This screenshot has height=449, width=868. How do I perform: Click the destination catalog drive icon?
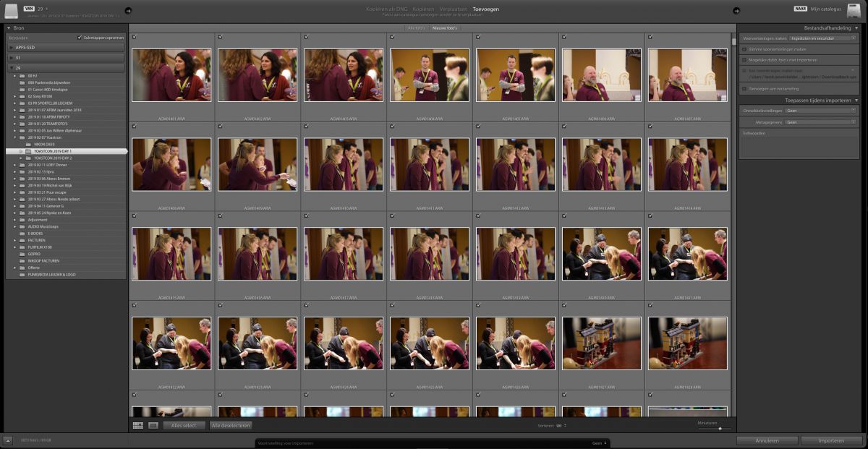pos(854,11)
